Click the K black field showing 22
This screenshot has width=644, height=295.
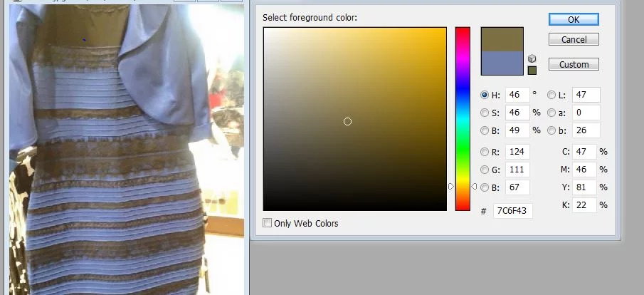coord(584,205)
